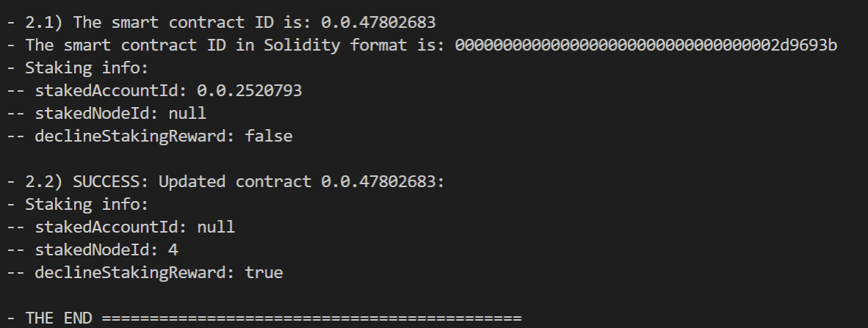
Task: Click the "2.1)" step number
Action: [44, 22]
